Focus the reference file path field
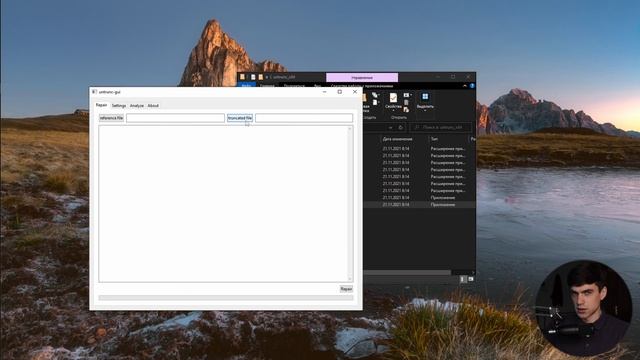This screenshot has height=360, width=640. [x=176, y=118]
